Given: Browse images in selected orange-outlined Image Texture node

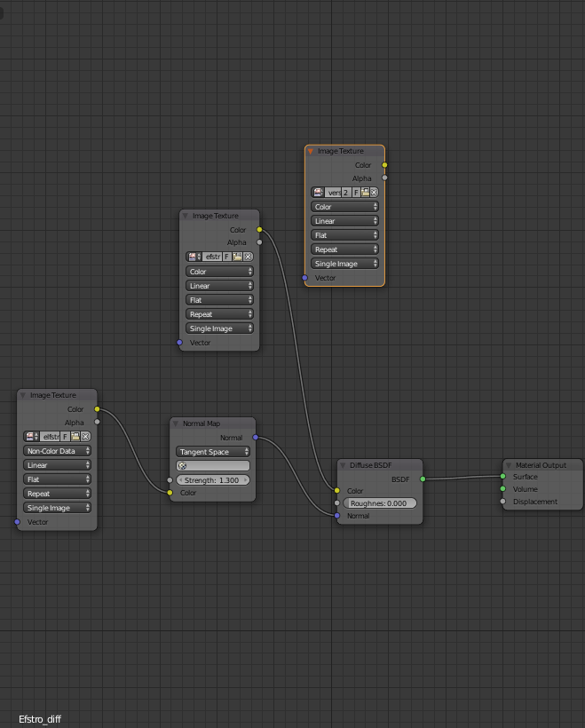Looking at the screenshot, I should click(x=318, y=193).
